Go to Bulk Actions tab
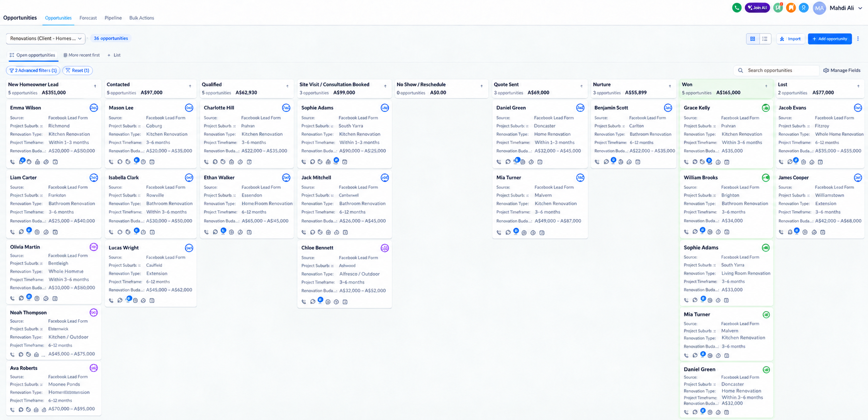This screenshot has width=868, height=420. point(141,18)
